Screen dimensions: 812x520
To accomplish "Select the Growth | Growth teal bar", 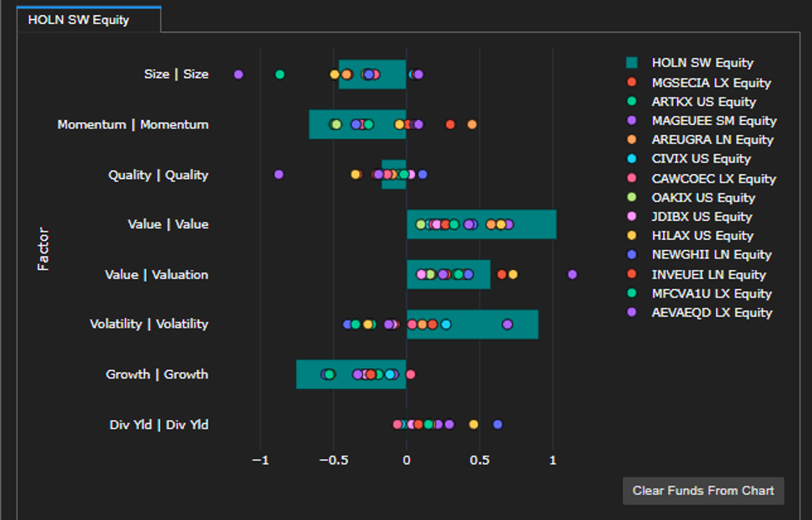I will coord(351,374).
